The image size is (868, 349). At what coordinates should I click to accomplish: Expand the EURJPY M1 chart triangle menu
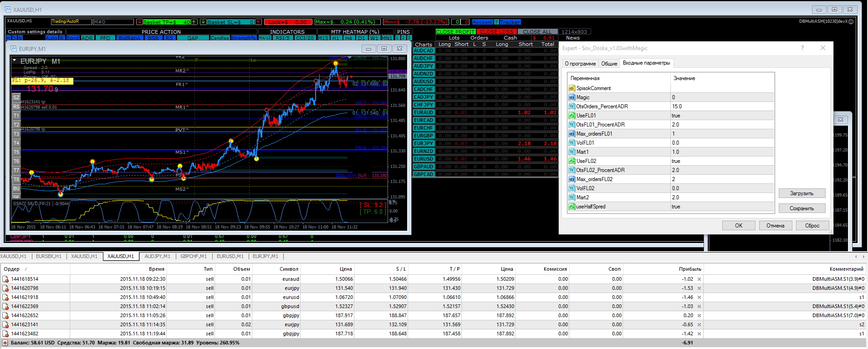tap(15, 61)
